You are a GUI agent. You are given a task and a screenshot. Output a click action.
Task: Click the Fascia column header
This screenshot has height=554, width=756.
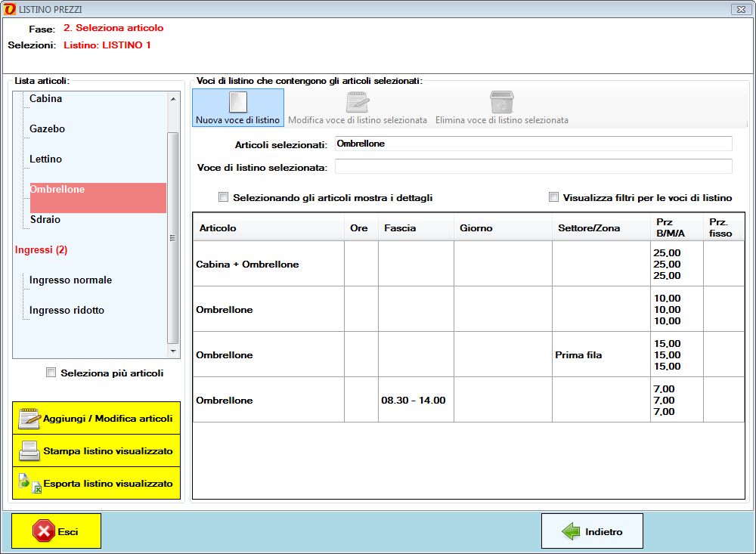coord(416,227)
